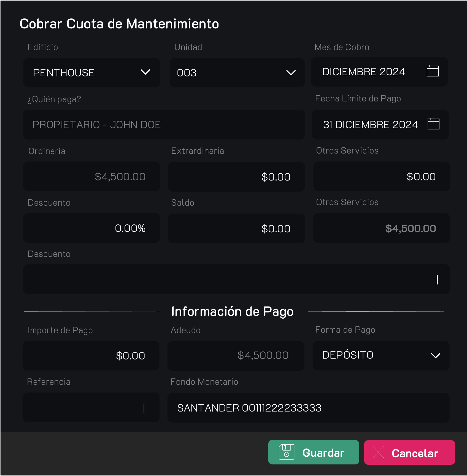Expand the Edificio dropdown showing PENTHOUSE
467x476 pixels.
(91, 72)
